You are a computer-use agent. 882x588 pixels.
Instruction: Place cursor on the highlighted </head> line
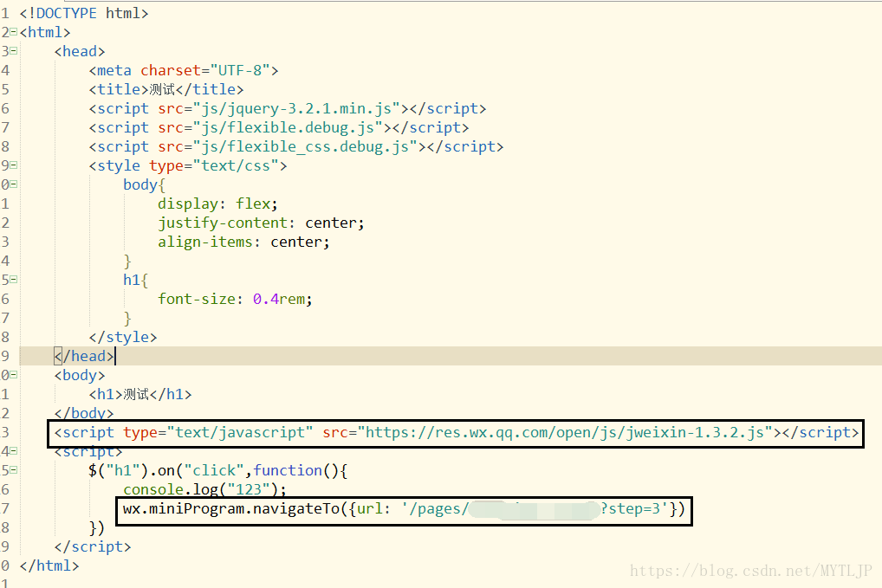(x=451, y=356)
